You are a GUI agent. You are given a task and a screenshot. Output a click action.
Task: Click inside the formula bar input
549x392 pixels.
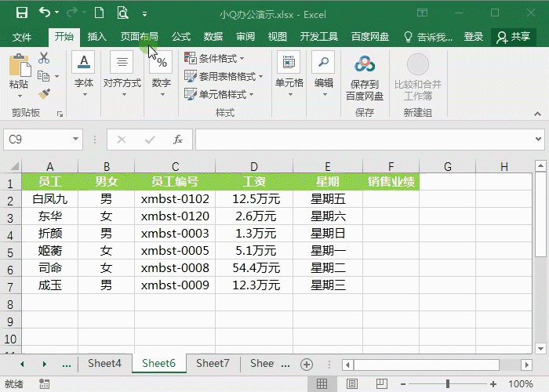pos(363,140)
